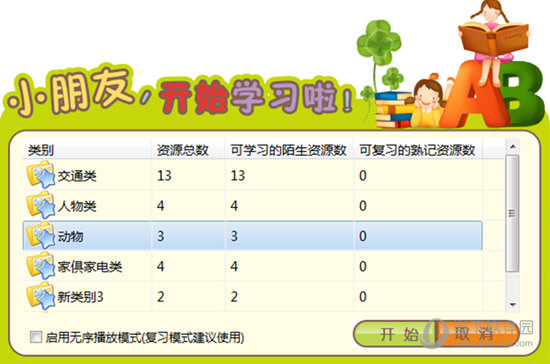This screenshot has width=550, height=364.
Task: Click the 可复习 value 0 in 家俱家电类 row
Action: [x=363, y=267]
